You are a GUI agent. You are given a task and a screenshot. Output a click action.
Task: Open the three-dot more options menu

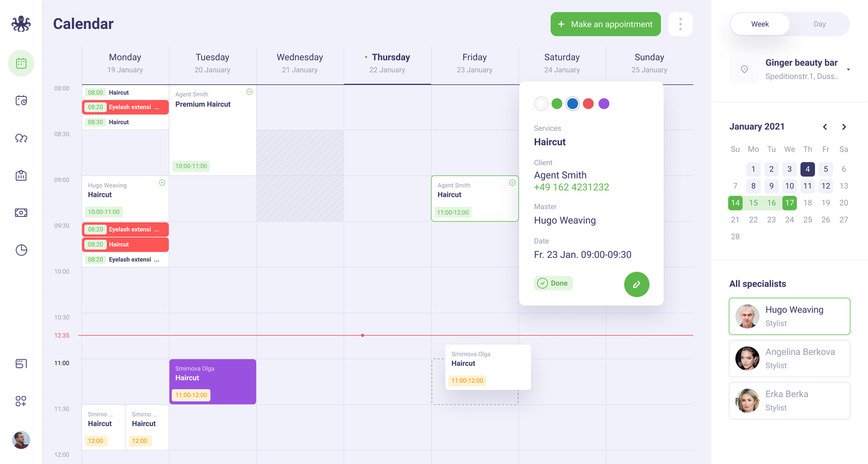[680, 24]
